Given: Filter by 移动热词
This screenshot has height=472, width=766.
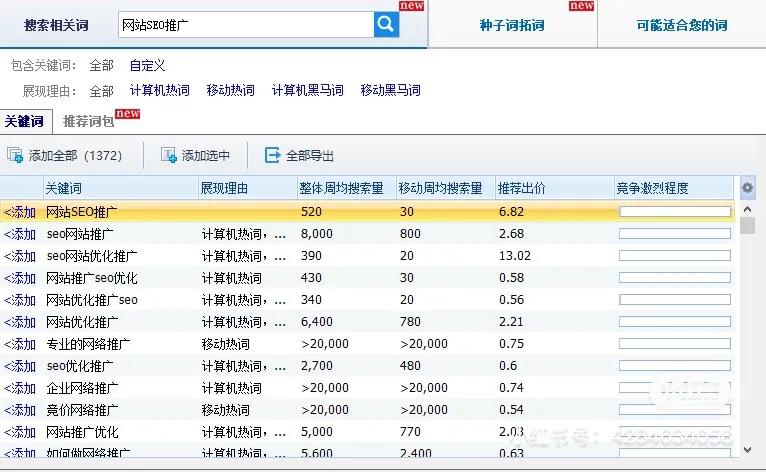Looking at the screenshot, I should pyautogui.click(x=231, y=90).
